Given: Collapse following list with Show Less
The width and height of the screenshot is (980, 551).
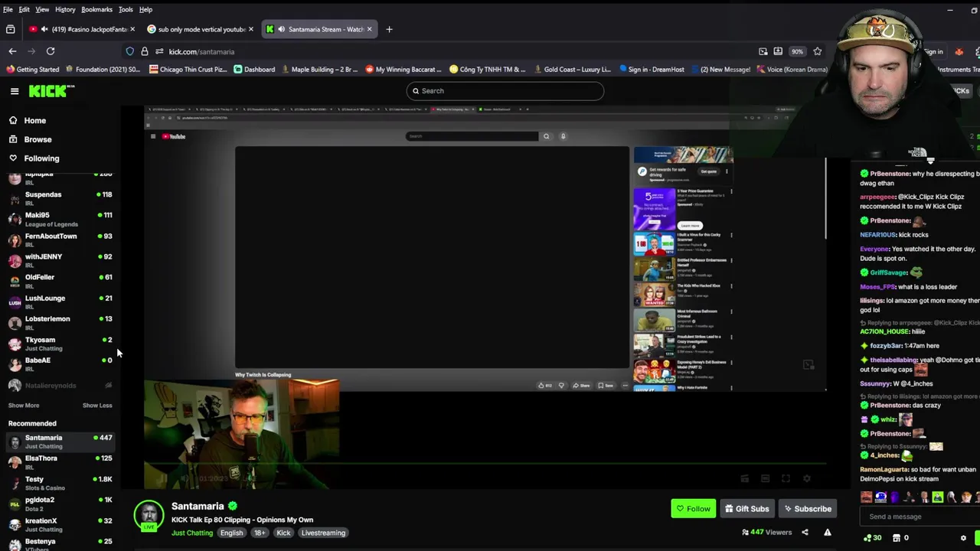Looking at the screenshot, I should [x=97, y=406].
